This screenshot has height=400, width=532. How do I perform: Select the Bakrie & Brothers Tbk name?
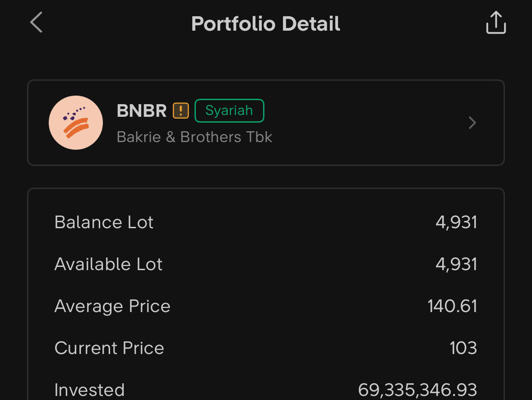(194, 137)
